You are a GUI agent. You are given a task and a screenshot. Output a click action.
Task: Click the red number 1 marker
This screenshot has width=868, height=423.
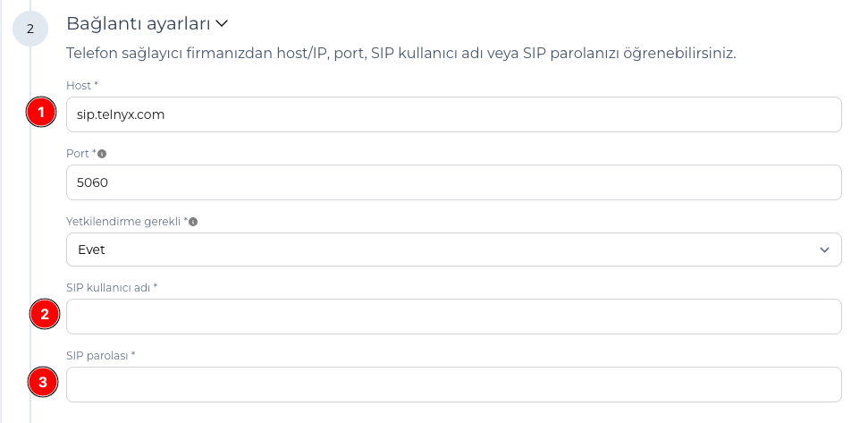(x=41, y=113)
